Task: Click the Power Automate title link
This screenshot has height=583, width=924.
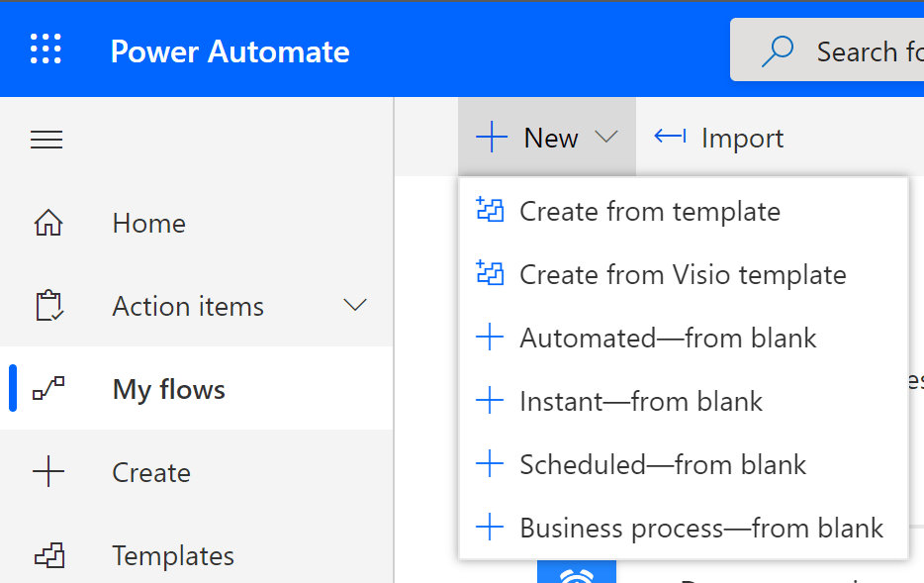Action: (230, 51)
